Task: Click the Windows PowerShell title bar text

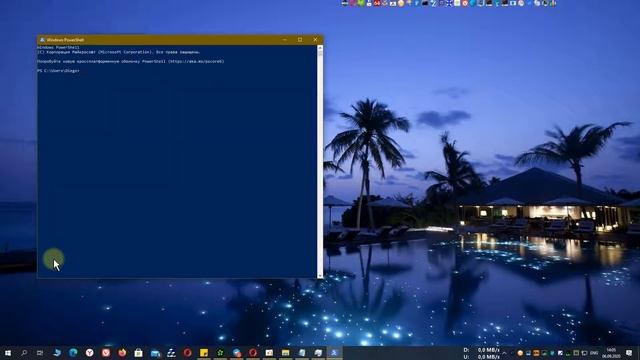Action: pyautogui.click(x=65, y=40)
